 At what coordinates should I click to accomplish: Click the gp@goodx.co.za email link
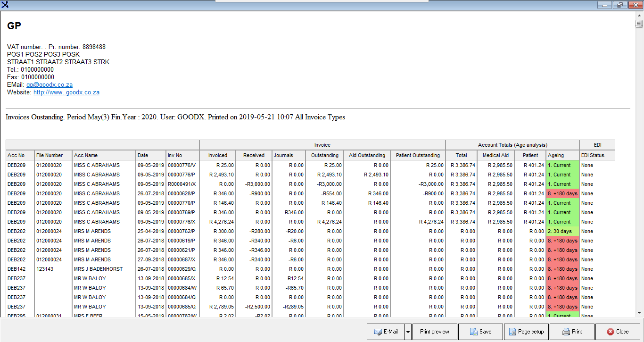click(x=49, y=85)
